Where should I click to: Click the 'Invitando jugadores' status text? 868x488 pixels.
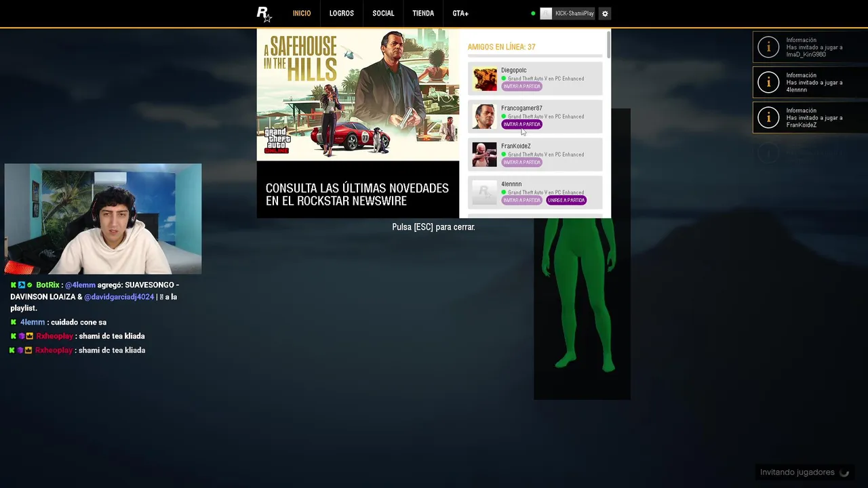[x=797, y=472]
